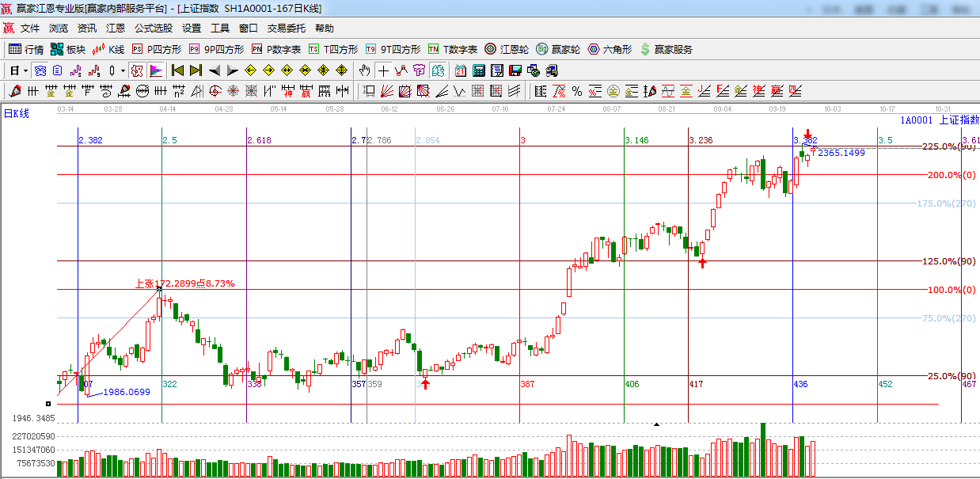
Task: Open the 江恩轮 Gann wheel
Action: (x=507, y=49)
